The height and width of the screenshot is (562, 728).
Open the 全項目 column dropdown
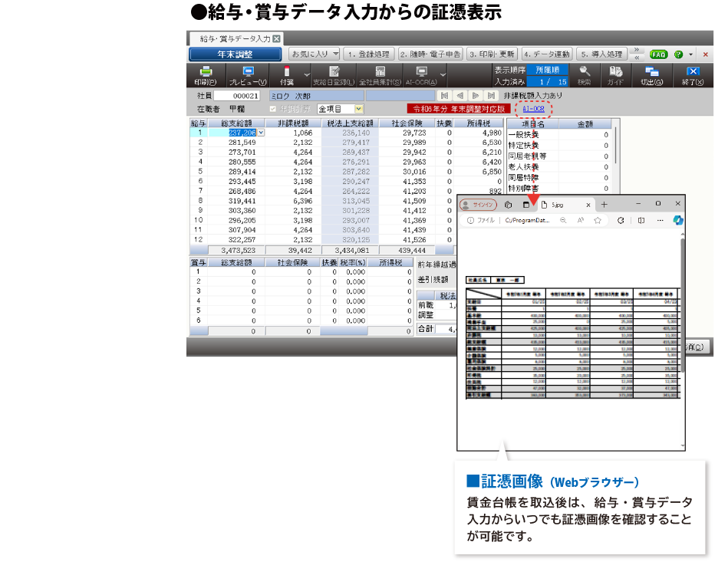[x=359, y=108]
